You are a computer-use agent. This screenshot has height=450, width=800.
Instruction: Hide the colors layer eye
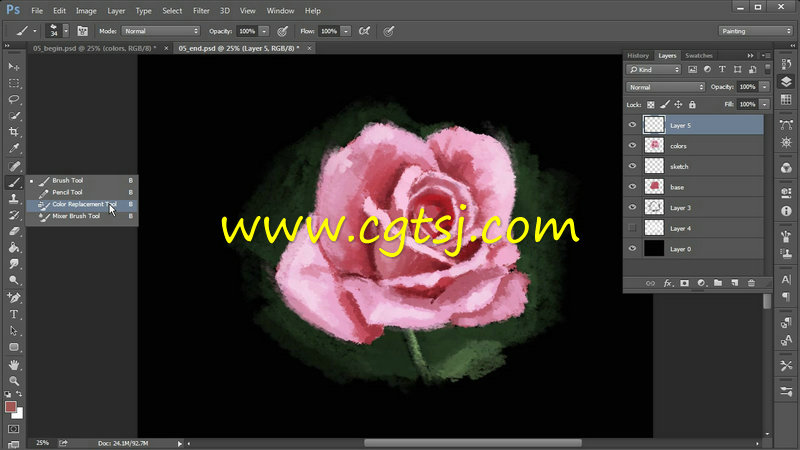point(633,145)
